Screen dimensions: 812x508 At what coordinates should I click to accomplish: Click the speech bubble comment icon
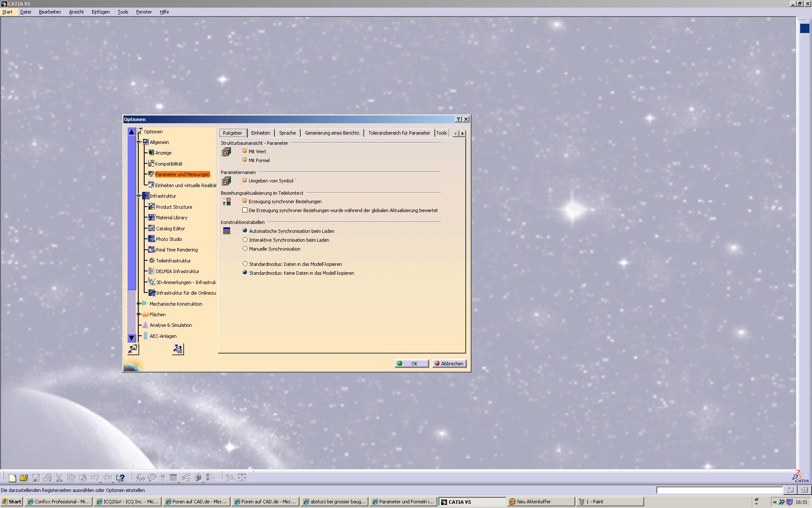coord(152,478)
